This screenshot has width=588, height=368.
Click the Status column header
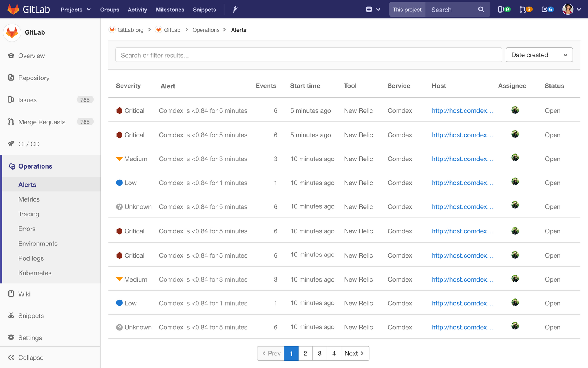pyautogui.click(x=554, y=86)
